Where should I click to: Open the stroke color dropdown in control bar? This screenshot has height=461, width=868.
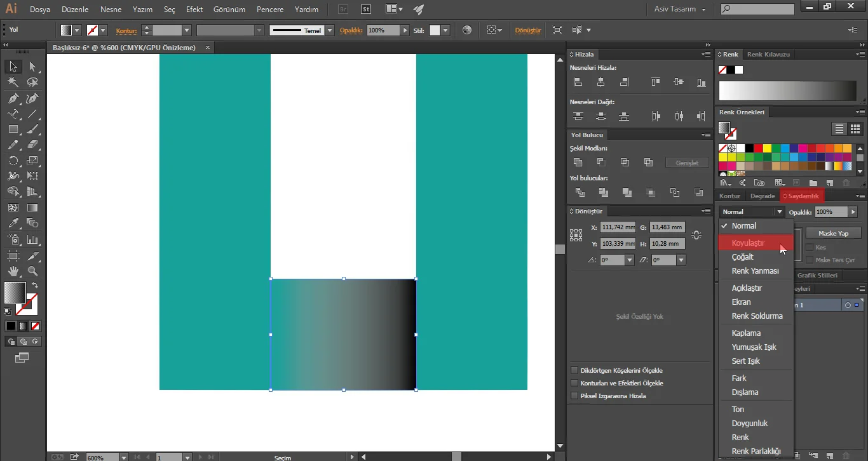point(103,30)
